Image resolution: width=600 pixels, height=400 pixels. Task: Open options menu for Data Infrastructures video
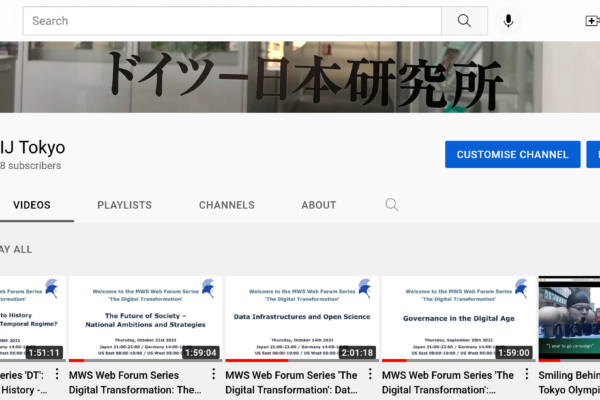click(370, 374)
